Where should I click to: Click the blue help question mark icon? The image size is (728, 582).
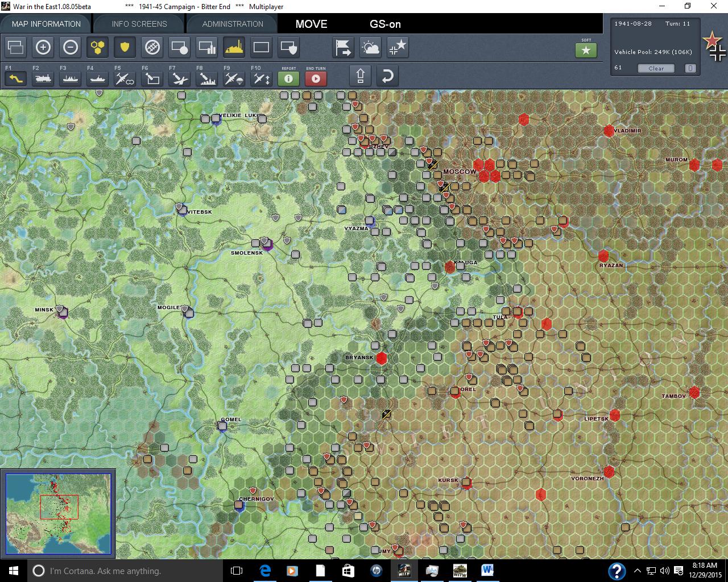point(617,571)
